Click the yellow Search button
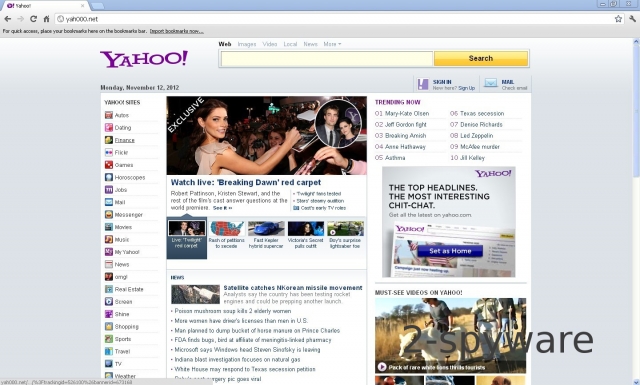 point(481,58)
